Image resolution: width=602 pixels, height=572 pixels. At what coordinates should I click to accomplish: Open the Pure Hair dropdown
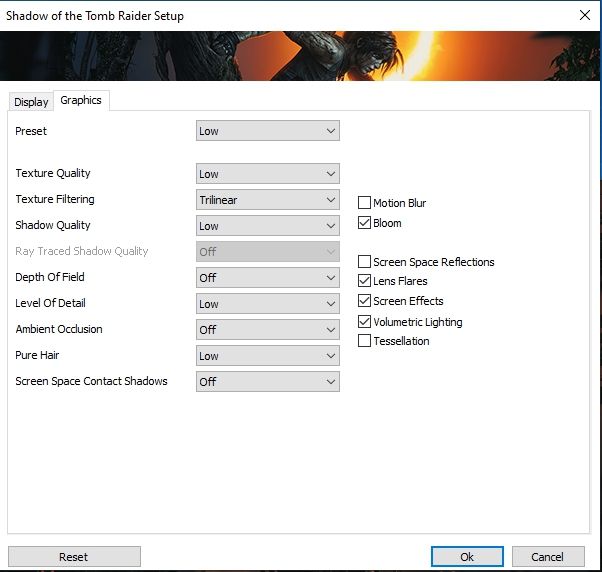268,355
